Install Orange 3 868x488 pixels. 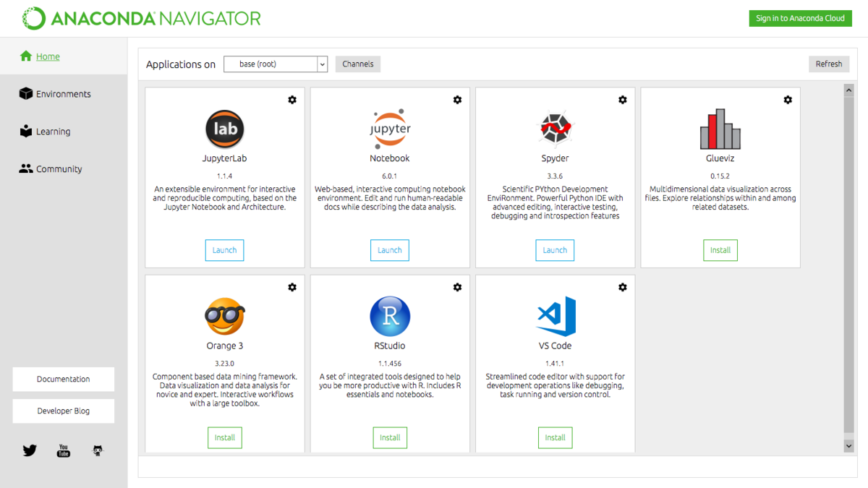click(x=225, y=437)
